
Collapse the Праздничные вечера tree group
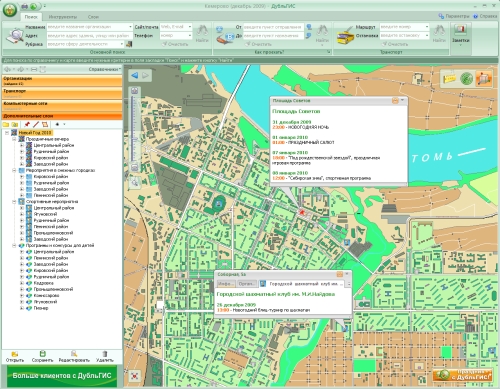[14, 139]
